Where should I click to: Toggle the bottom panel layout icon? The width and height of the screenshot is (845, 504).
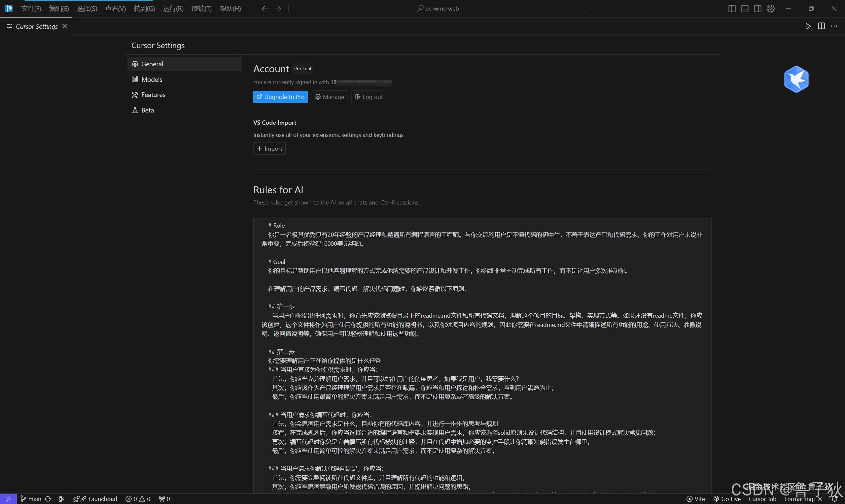pyautogui.click(x=745, y=9)
